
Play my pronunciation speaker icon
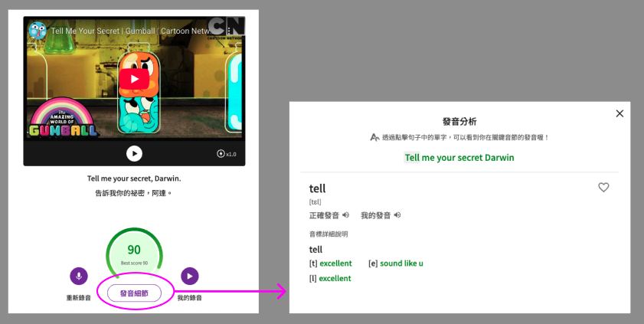pos(397,215)
